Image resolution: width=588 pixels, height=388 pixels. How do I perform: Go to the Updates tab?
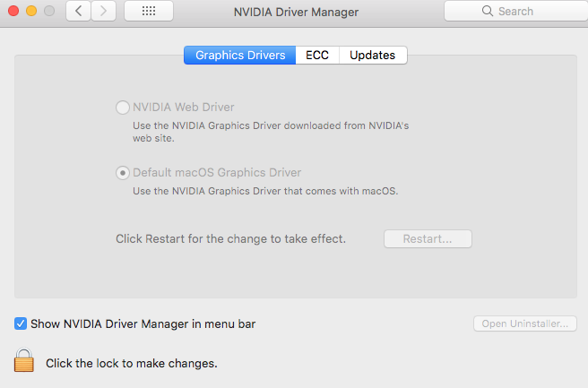tap(373, 56)
